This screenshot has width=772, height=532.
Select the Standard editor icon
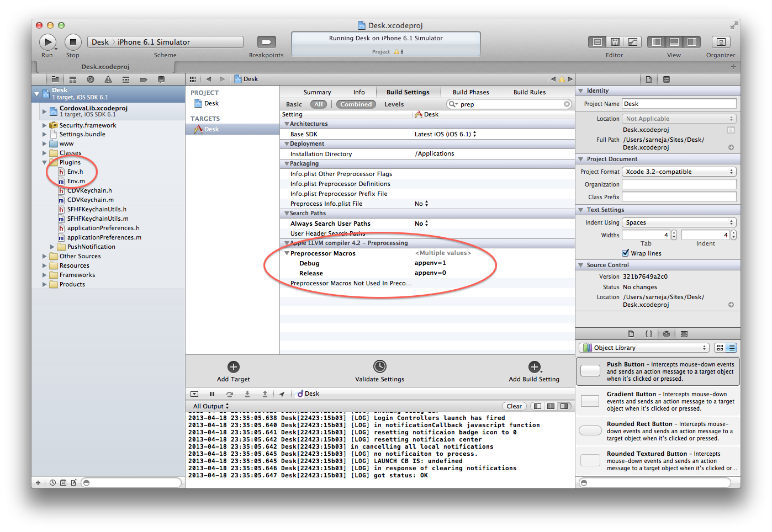coord(597,42)
